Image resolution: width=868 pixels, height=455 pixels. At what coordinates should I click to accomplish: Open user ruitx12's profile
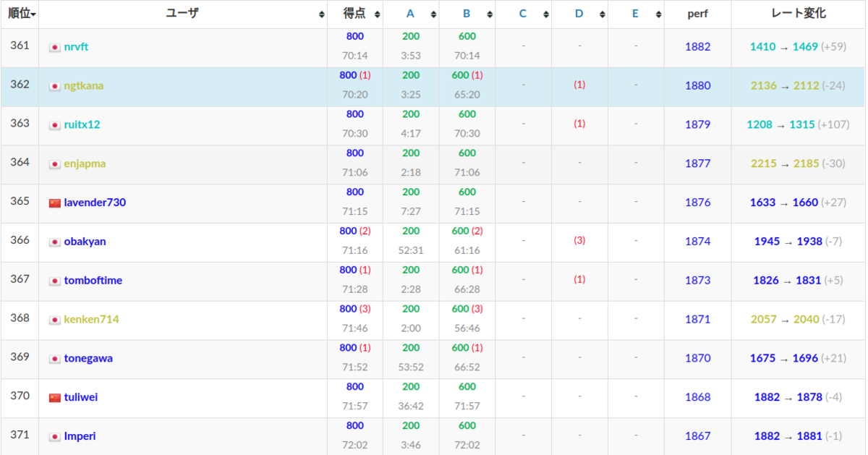pos(82,125)
